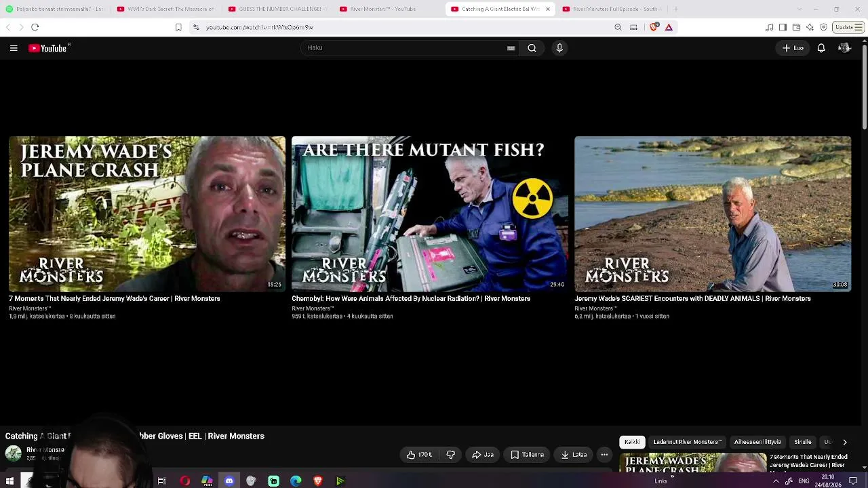Download the video with the Lataa button

[x=573, y=455]
